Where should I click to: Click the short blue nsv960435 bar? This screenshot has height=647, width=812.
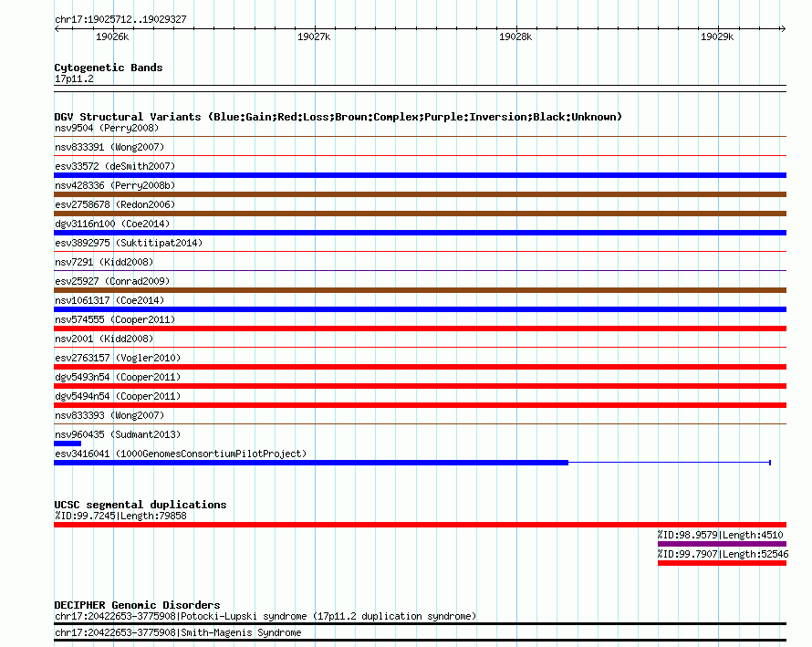tap(68, 444)
